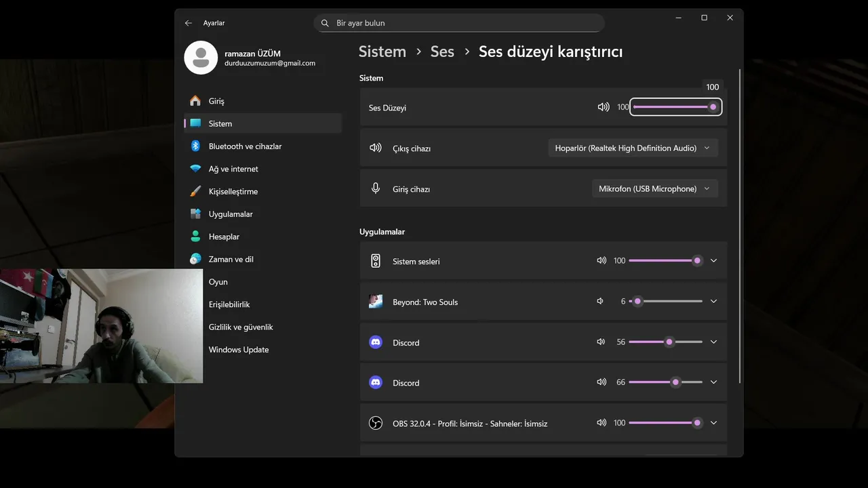
Task: Open Windows Update settings
Action: (x=239, y=350)
